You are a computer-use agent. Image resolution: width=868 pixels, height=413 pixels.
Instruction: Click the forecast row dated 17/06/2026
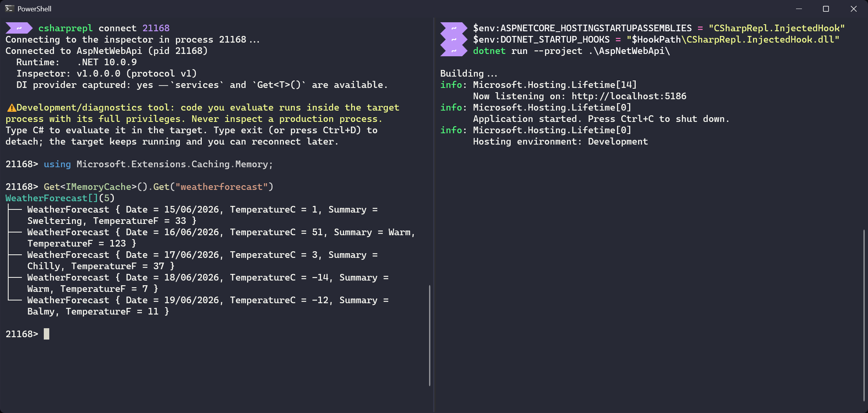203,261
